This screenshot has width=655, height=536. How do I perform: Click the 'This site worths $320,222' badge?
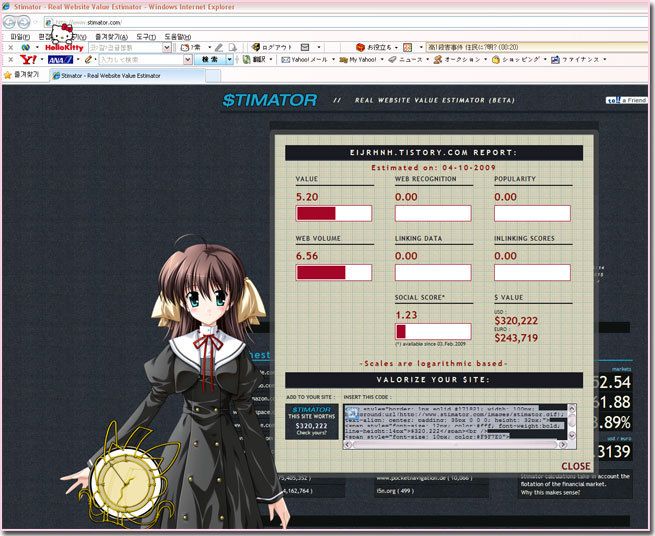(312, 422)
